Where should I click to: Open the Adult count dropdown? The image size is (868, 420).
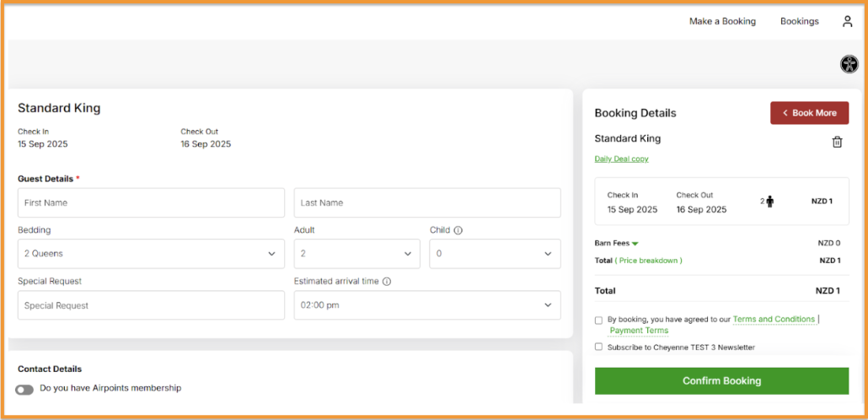tap(356, 253)
